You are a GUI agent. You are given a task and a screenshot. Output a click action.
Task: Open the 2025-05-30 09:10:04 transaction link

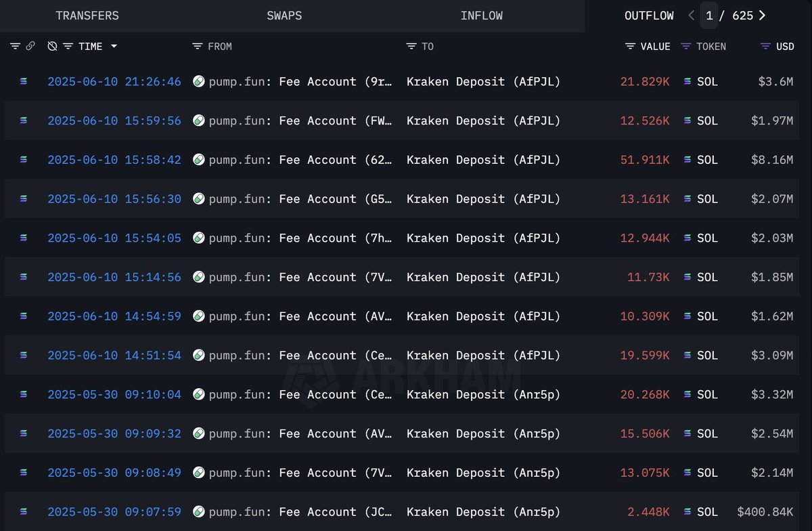tap(114, 394)
